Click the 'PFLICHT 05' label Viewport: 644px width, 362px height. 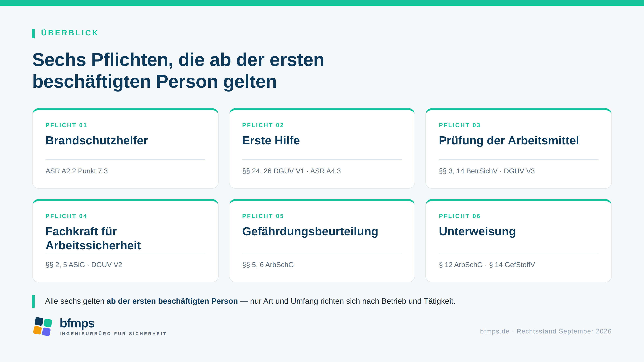(x=263, y=216)
